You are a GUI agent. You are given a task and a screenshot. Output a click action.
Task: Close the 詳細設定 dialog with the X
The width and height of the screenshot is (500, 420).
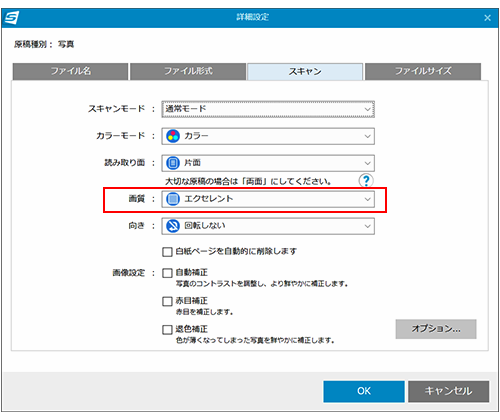pos(487,18)
